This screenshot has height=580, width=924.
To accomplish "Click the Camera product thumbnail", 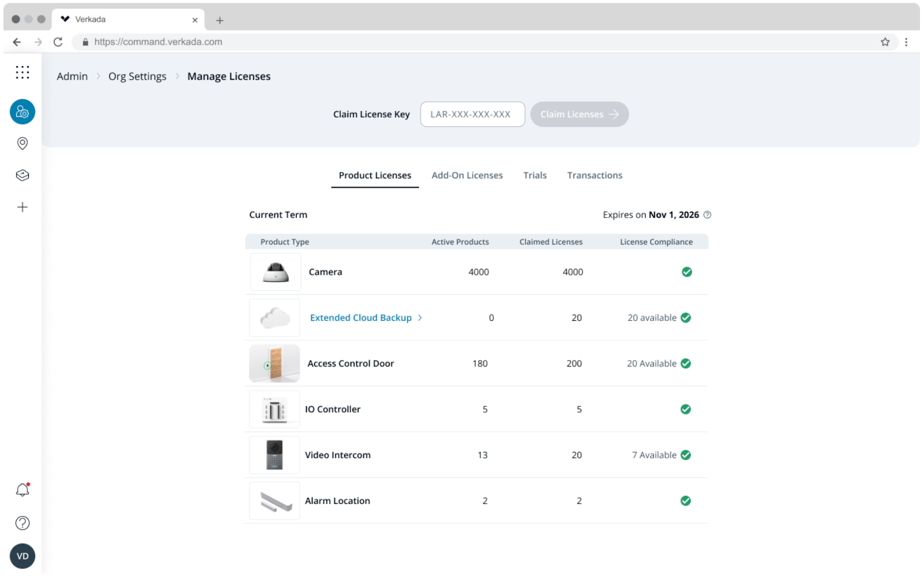I will pos(275,272).
